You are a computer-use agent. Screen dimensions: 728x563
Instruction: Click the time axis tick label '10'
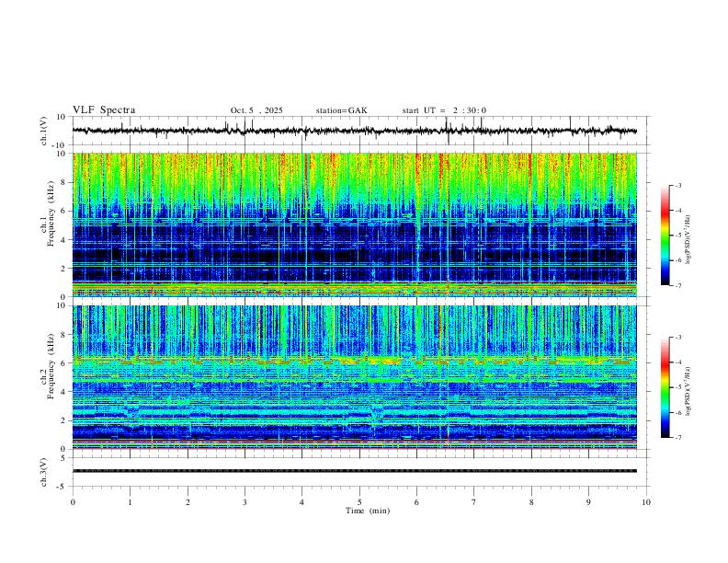(x=646, y=502)
